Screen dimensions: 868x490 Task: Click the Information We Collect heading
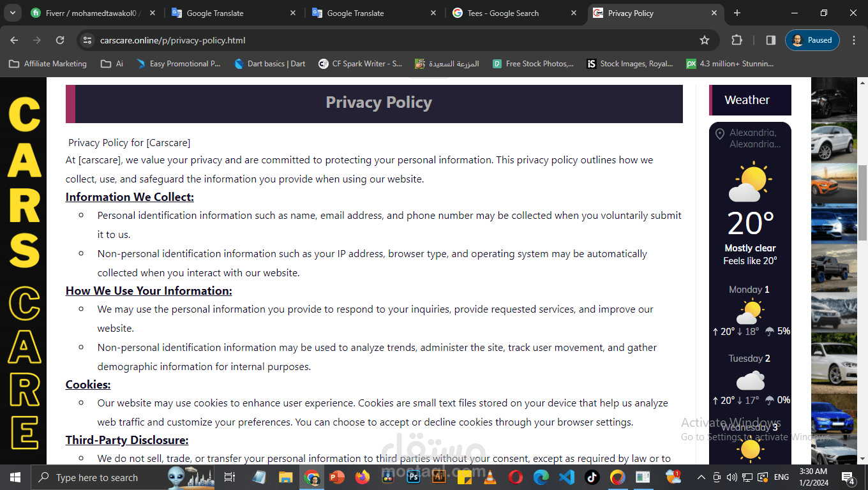pyautogui.click(x=130, y=197)
